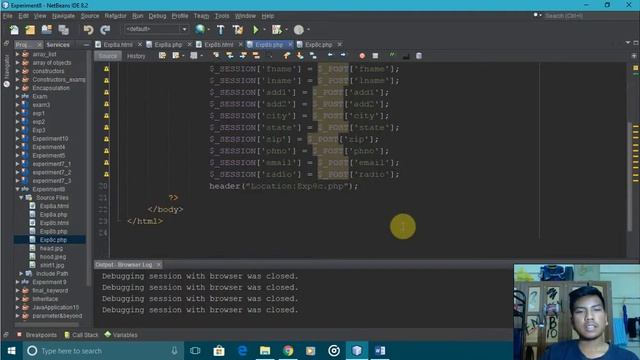This screenshot has height=360, width=640.
Task: Select head.jpg in the project tree
Action: point(51,248)
